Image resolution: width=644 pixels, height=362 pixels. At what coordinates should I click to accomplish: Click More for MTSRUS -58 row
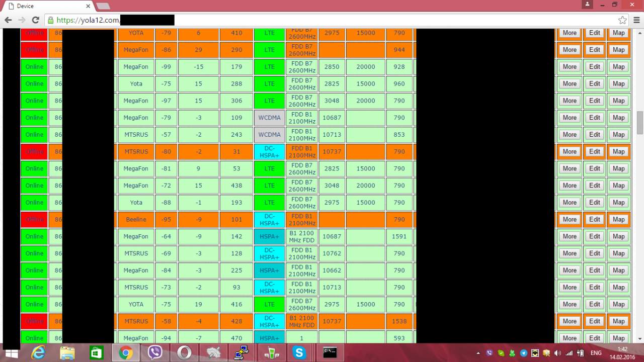[x=570, y=321]
